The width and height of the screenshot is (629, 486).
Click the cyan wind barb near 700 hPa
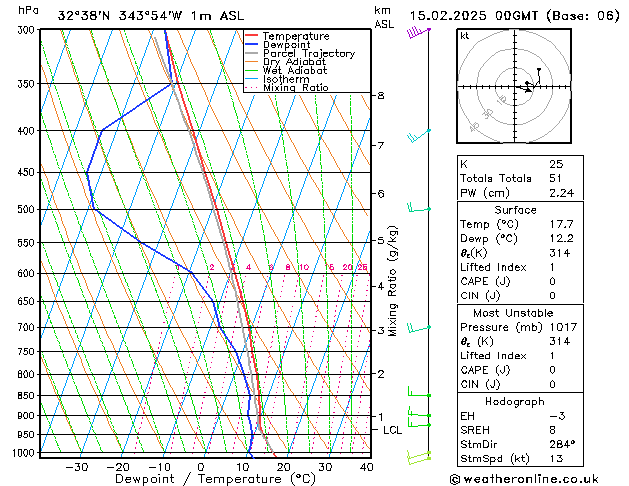point(419,327)
